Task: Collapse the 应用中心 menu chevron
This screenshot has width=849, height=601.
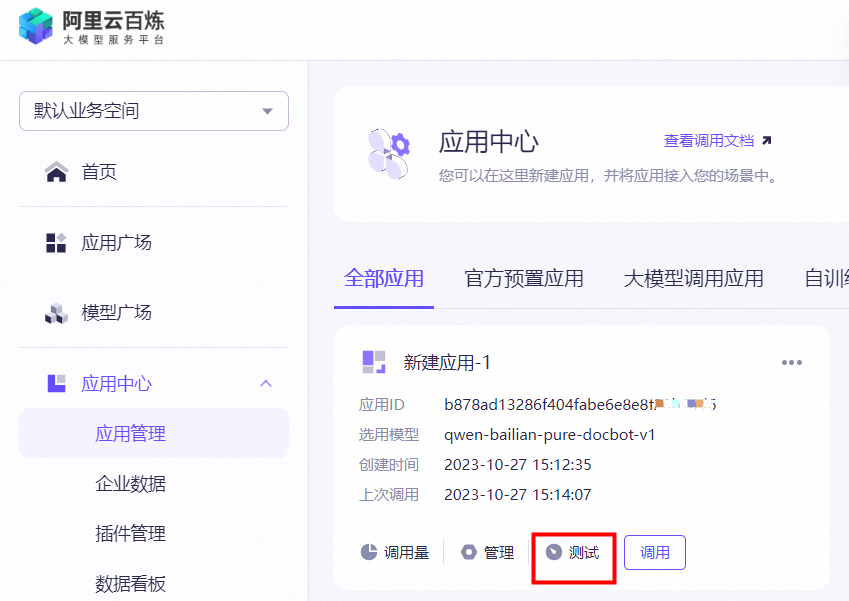Action: click(266, 383)
